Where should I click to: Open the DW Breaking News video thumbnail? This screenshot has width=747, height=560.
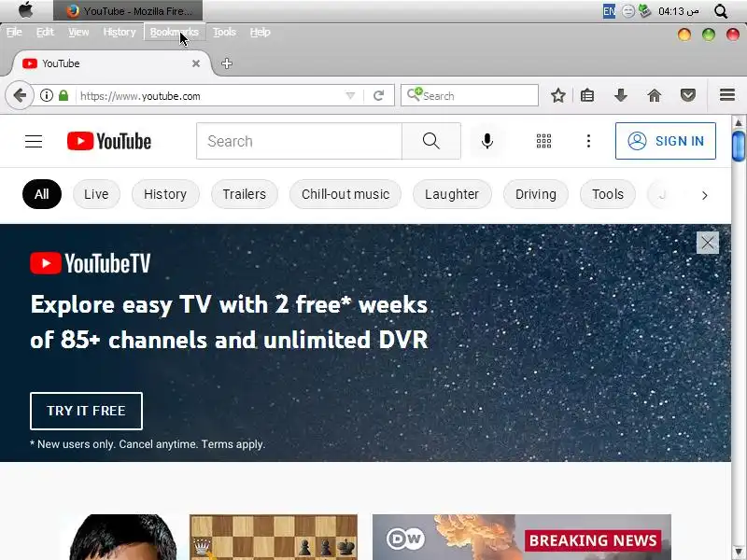click(522, 538)
